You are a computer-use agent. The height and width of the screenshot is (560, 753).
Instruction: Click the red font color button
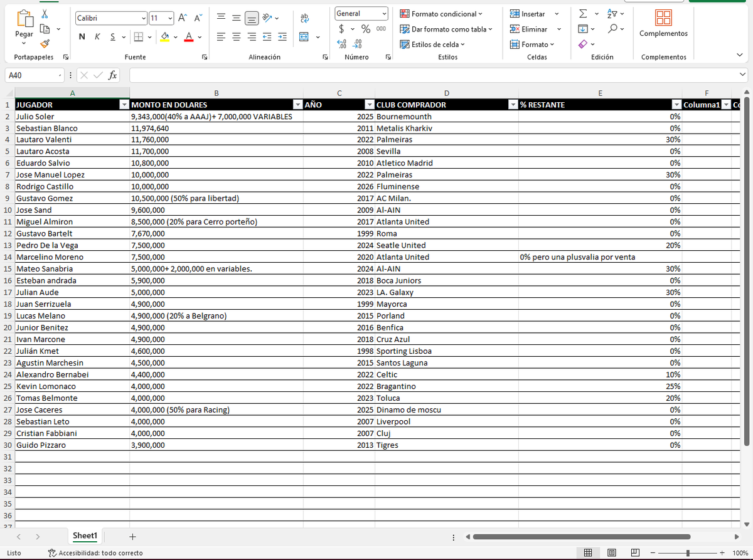[x=189, y=37]
